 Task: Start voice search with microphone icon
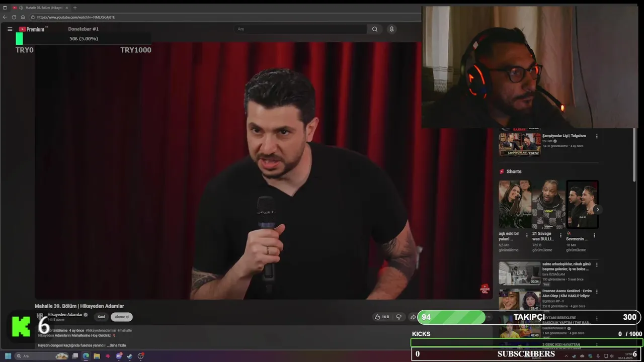tap(391, 29)
